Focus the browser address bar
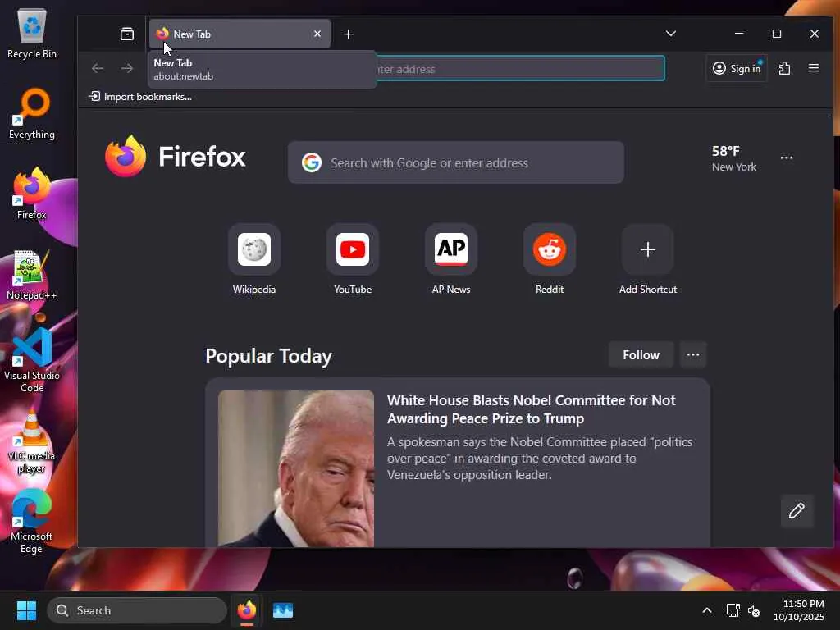 click(x=520, y=69)
